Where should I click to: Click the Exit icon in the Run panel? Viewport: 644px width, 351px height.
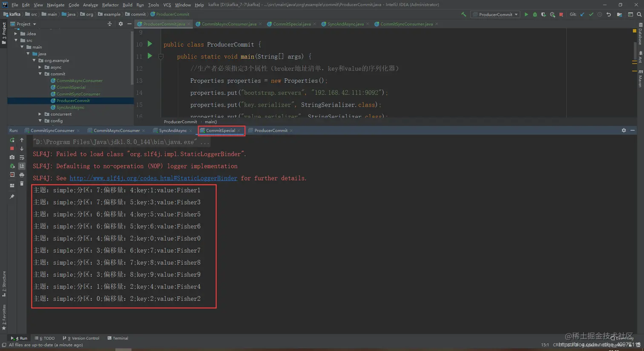point(12,175)
